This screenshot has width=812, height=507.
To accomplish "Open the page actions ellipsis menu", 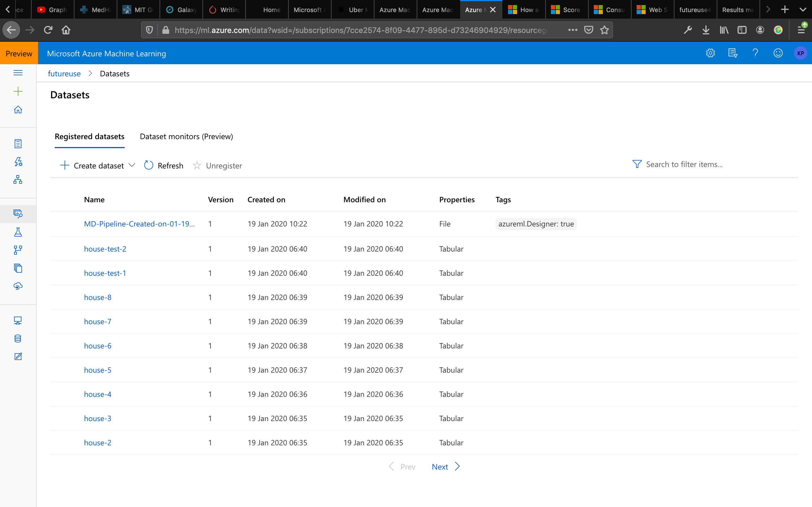I will click(573, 30).
